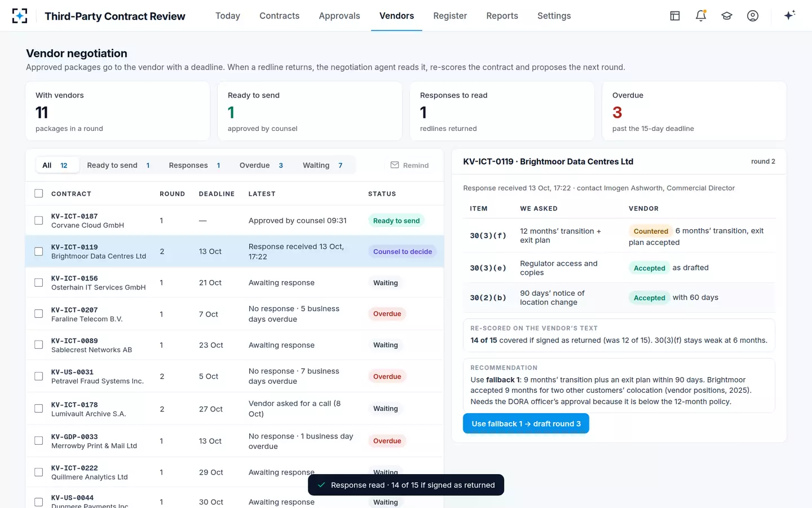
Task: Click the app logo icon
Action: pyautogui.click(x=20, y=16)
